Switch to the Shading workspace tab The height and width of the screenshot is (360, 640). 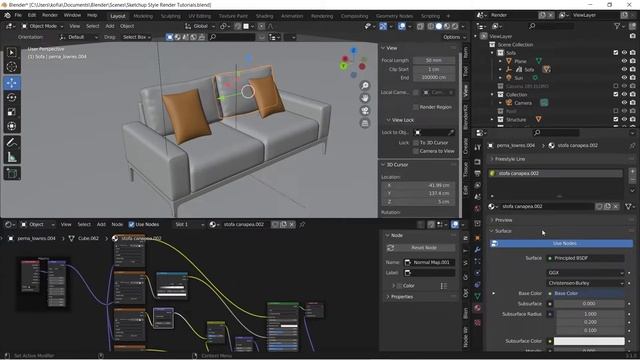(x=264, y=16)
